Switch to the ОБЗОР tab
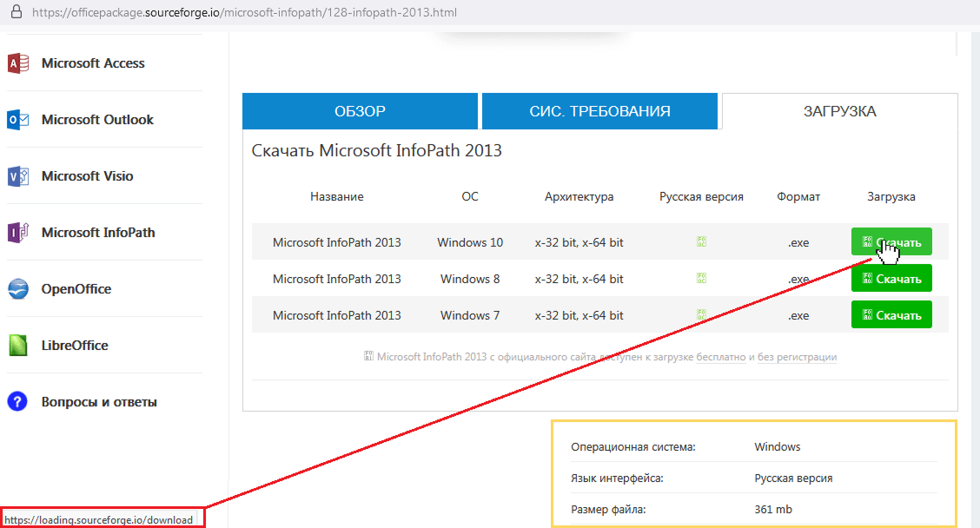This screenshot has height=528, width=980. 360,110
